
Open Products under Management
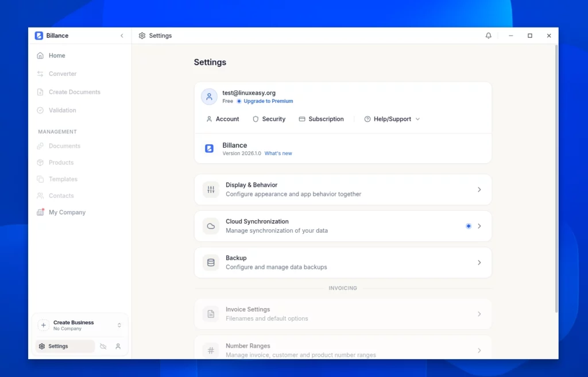pyautogui.click(x=80, y=162)
